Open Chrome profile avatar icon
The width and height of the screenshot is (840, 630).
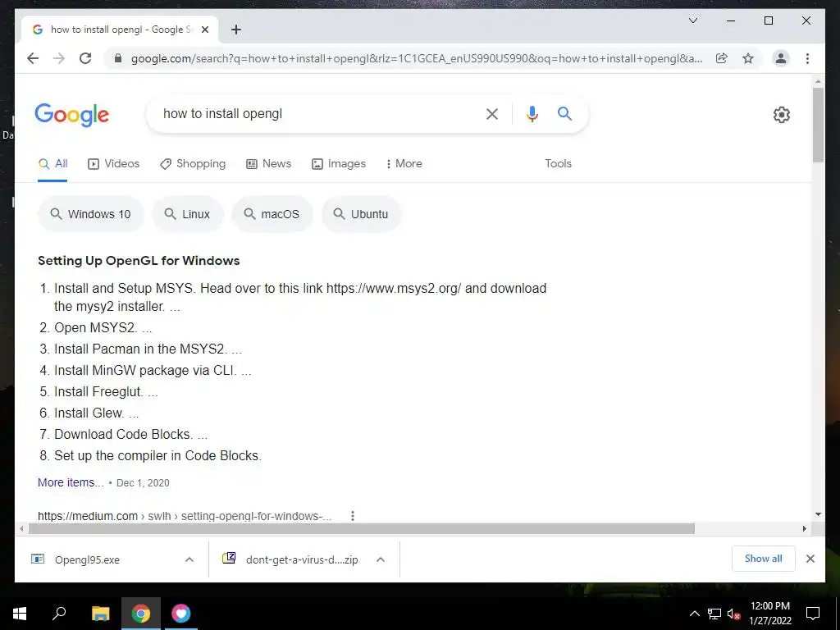(x=781, y=58)
